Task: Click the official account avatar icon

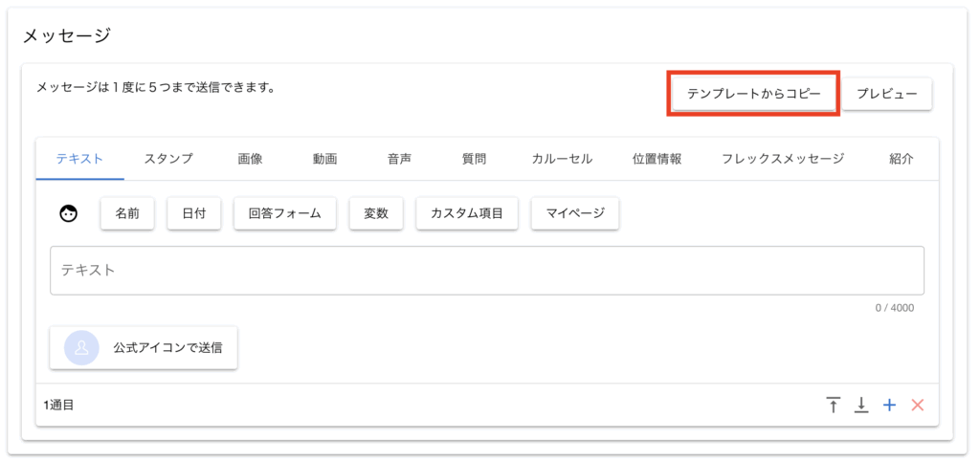Action: point(81,347)
